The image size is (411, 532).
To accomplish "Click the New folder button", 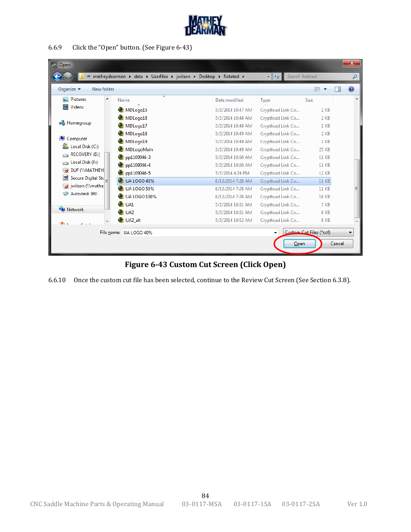I will pyautogui.click(x=103, y=89).
